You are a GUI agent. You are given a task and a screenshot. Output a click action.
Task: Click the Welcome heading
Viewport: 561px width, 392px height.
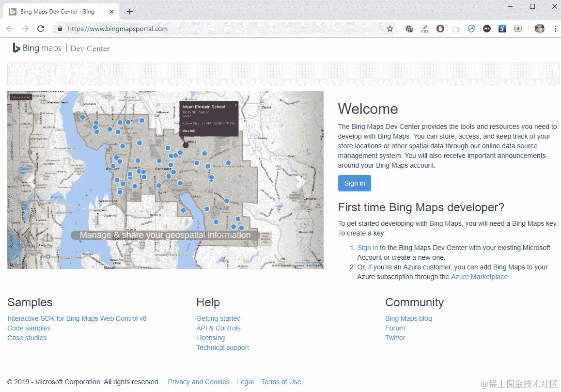[x=368, y=109]
